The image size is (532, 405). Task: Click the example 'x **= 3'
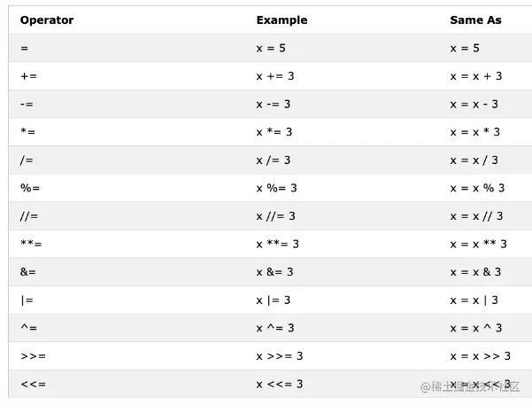pos(278,244)
